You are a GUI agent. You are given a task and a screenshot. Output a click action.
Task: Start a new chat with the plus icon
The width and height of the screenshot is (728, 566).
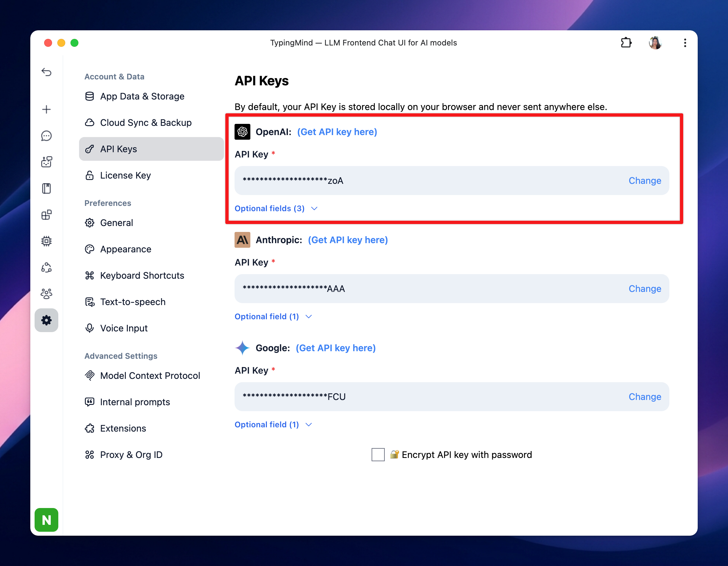coord(46,109)
